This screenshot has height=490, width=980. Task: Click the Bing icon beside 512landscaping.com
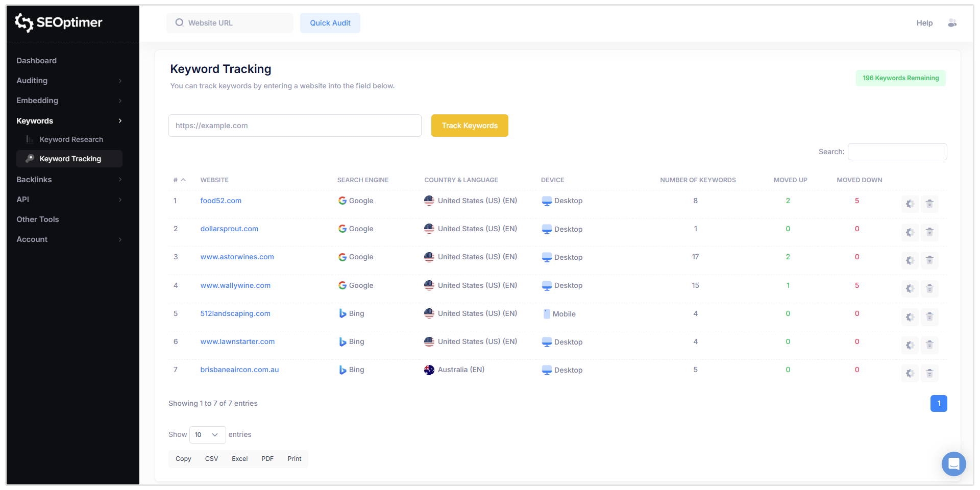tap(342, 313)
